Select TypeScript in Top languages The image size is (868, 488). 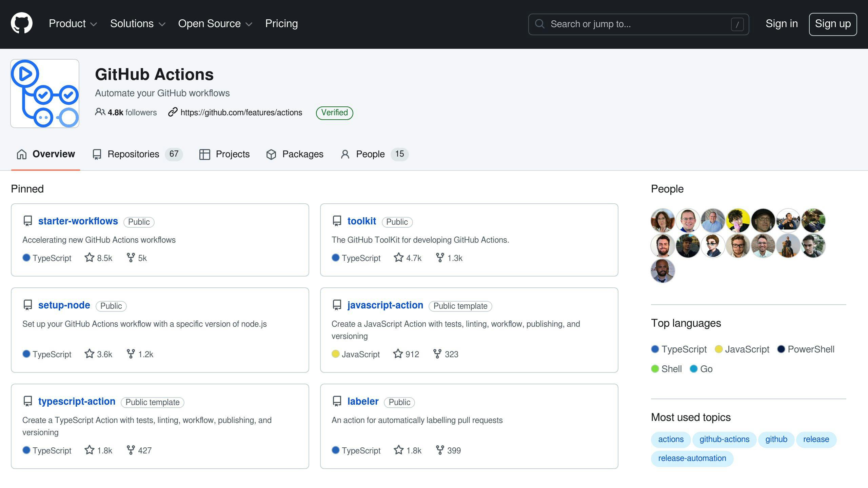679,349
